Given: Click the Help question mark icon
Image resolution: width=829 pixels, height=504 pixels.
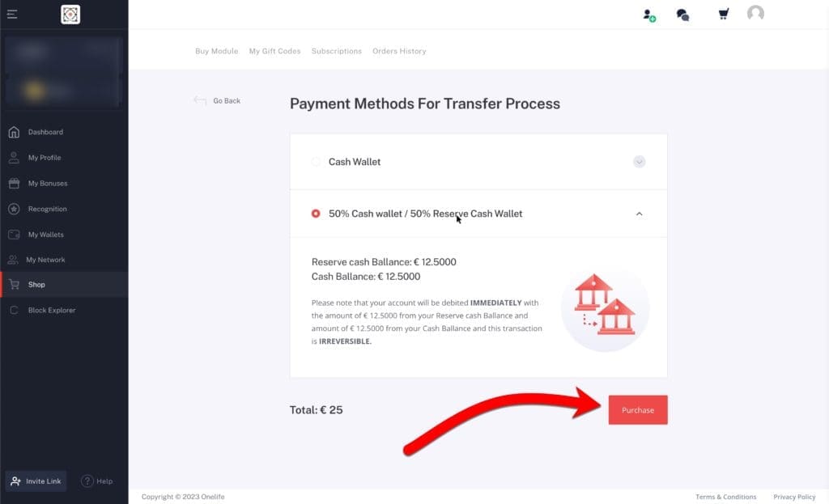Looking at the screenshot, I should tap(87, 481).
